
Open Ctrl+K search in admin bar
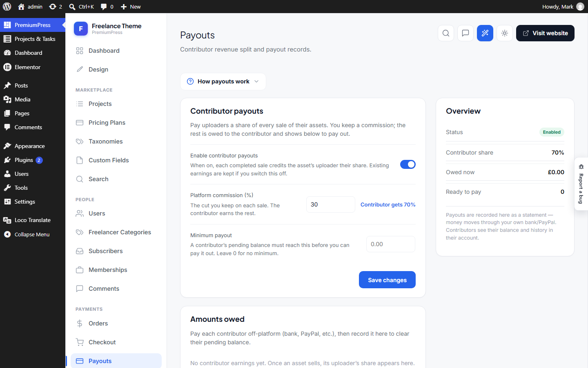click(82, 7)
